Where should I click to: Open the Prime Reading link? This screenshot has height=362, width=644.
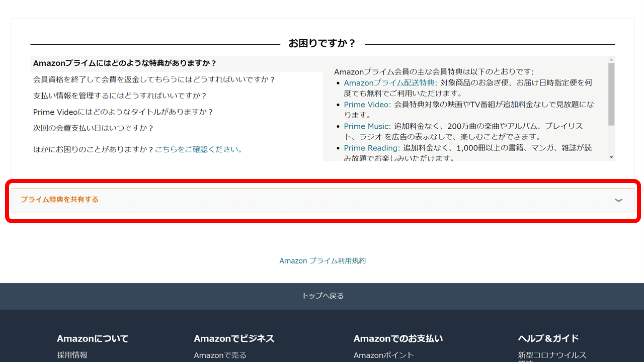coord(371,148)
